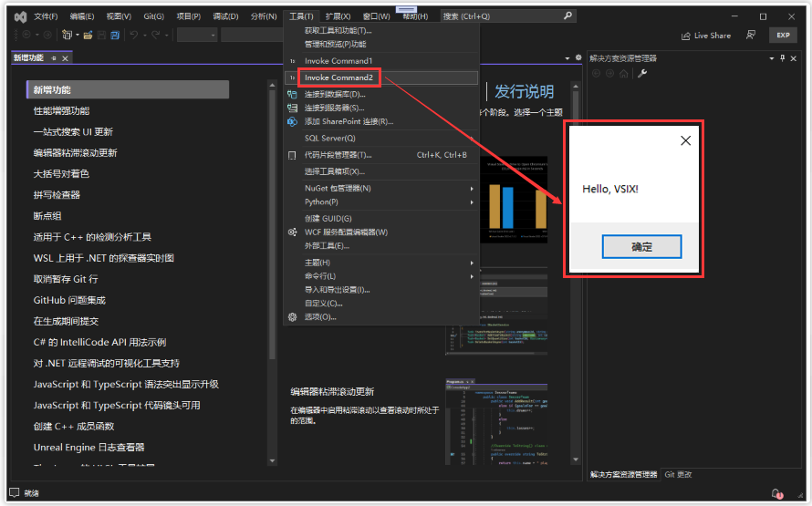
Task: Open the new project icon's dropdown arrow
Action: pos(78,36)
